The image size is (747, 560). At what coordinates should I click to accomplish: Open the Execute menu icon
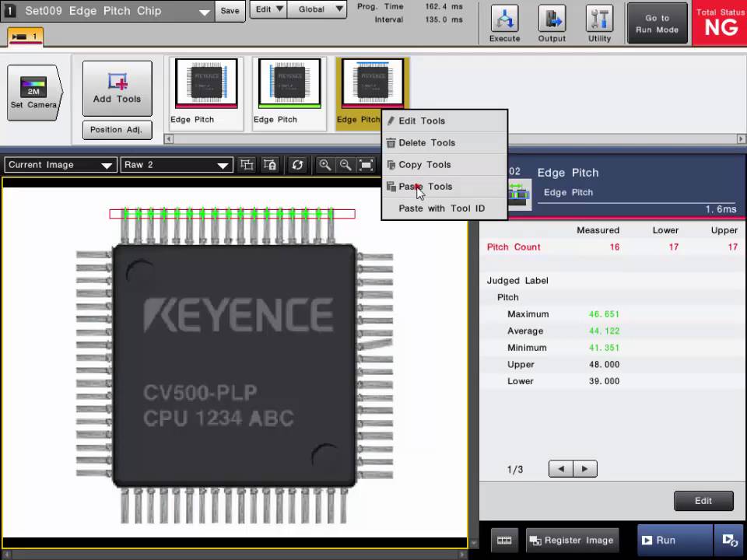coord(504,23)
